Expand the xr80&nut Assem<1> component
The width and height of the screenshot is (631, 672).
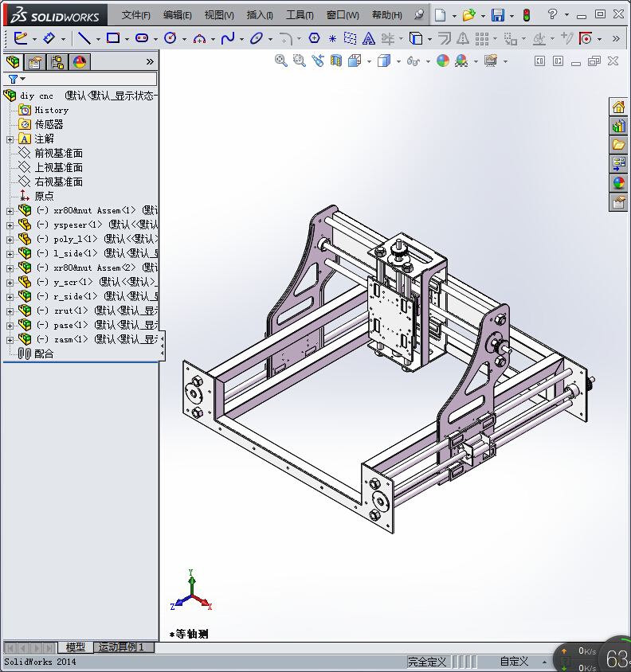(x=10, y=211)
